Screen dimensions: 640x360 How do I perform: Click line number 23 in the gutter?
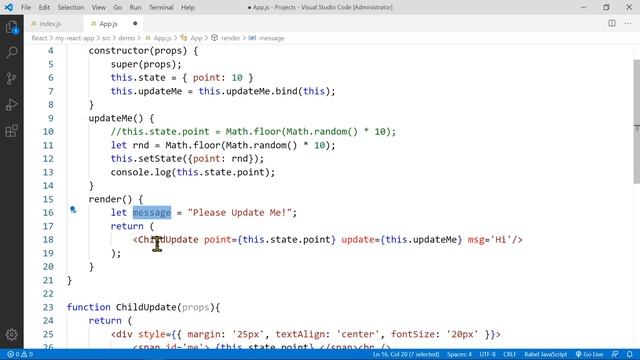click(48, 307)
